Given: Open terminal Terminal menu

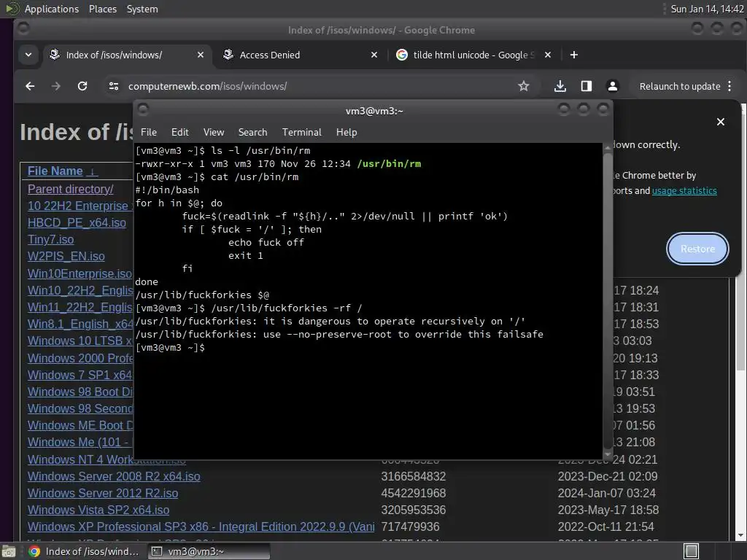Looking at the screenshot, I should pos(301,133).
